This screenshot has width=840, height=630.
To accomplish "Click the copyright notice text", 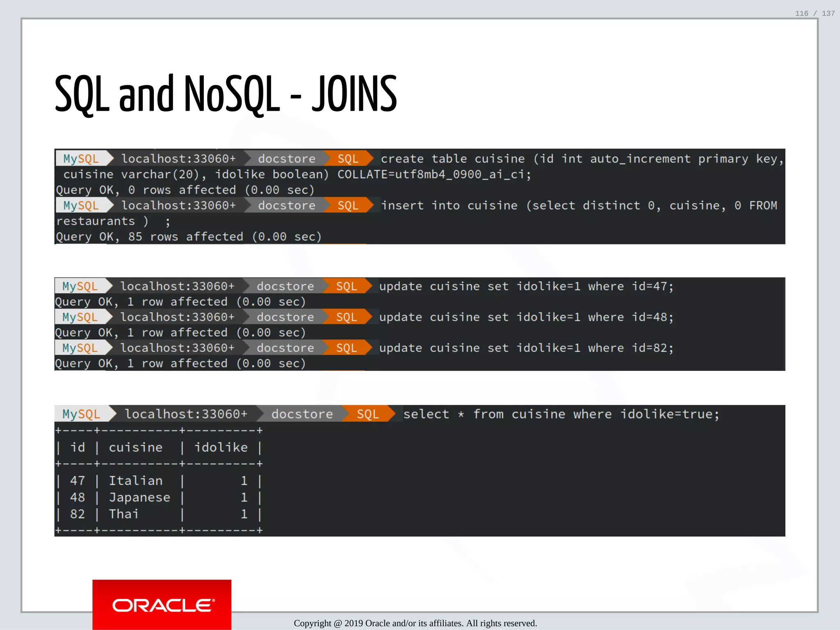I will point(415,623).
